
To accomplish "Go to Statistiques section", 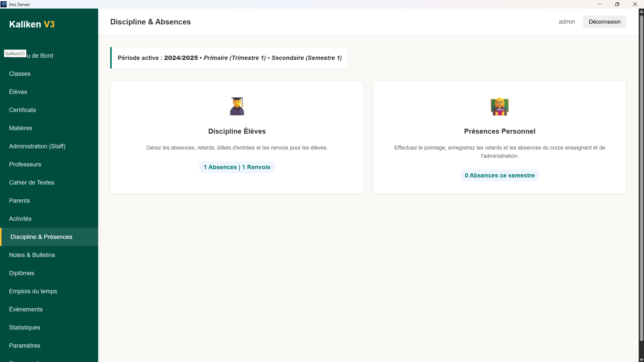I will pos(25,328).
